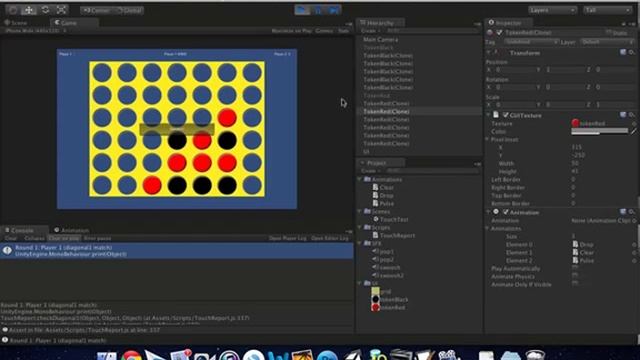Select the tokenBlack texture asset
This screenshot has width=640, height=360.
(x=390, y=299)
